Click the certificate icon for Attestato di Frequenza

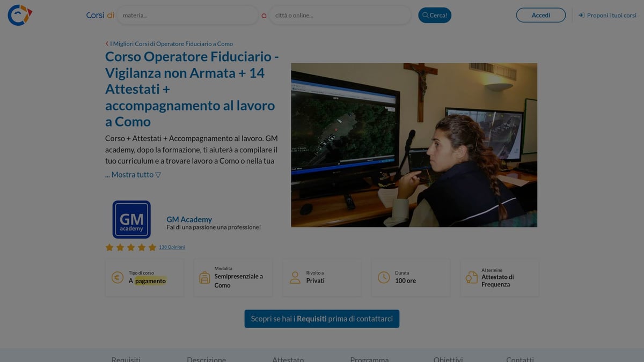click(472, 277)
